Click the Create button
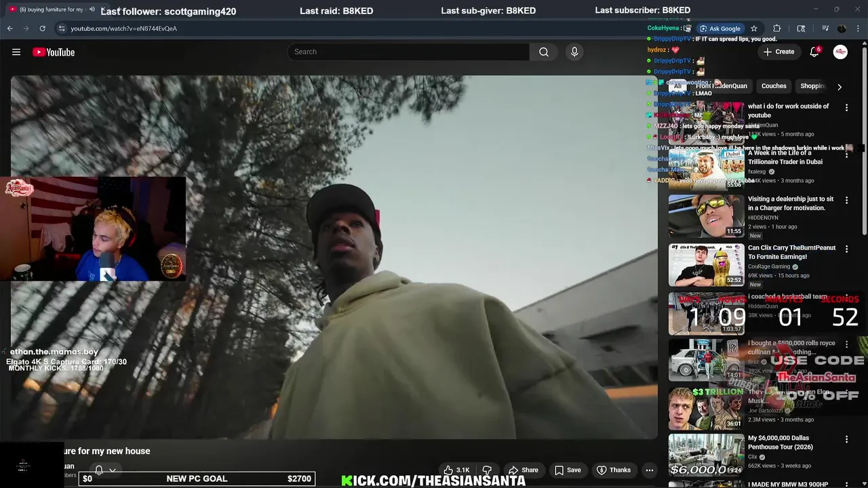Viewport: 868px width, 488px height. pos(778,52)
